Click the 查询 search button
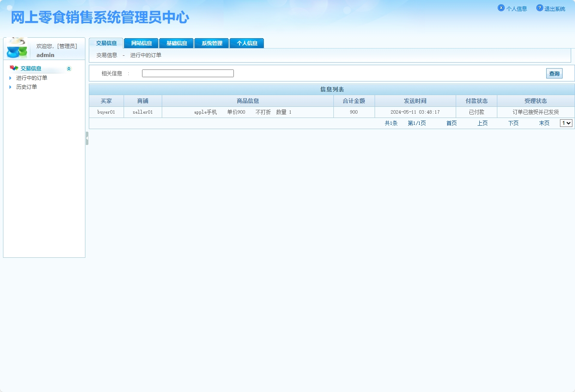Image resolution: width=575 pixels, height=392 pixels. point(554,73)
